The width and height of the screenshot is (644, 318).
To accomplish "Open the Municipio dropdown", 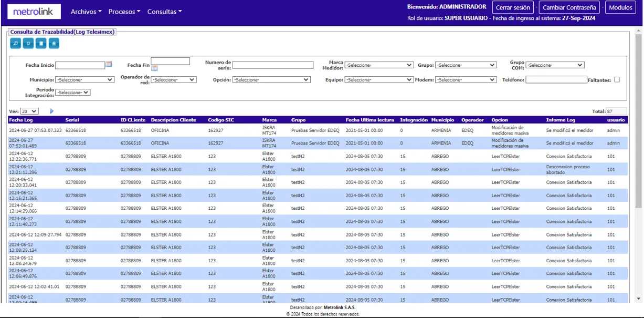I will [85, 80].
